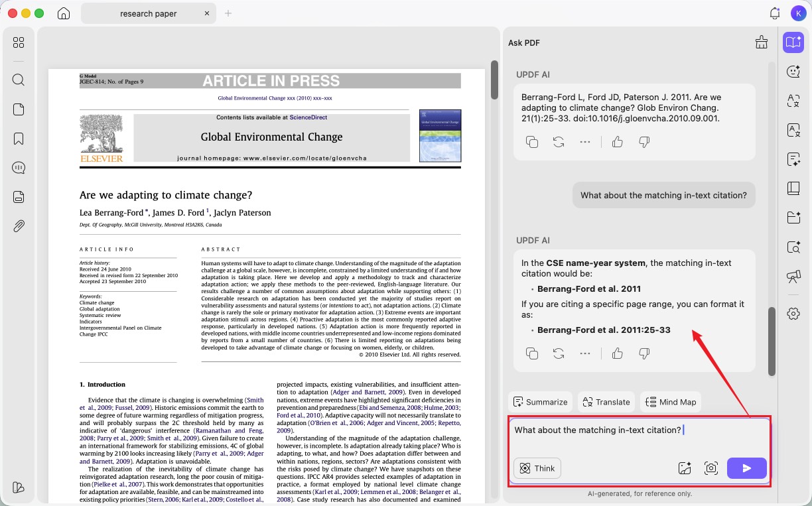Open more options for first AI response
The width and height of the screenshot is (812, 506).
585,142
